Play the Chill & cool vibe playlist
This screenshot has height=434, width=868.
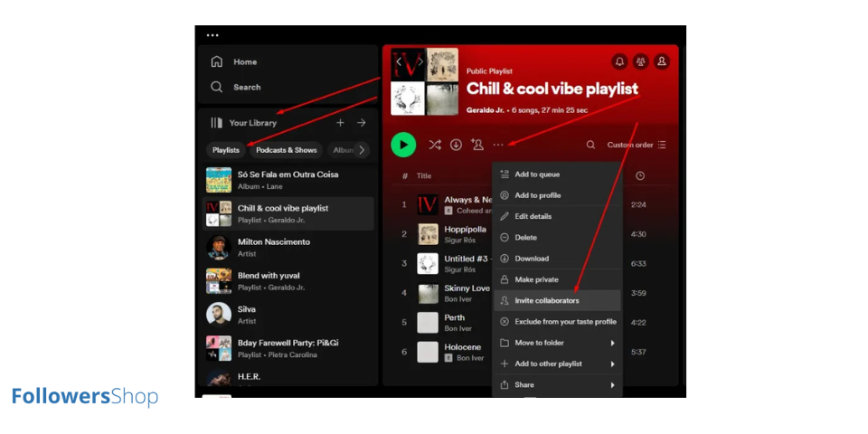pos(403,145)
